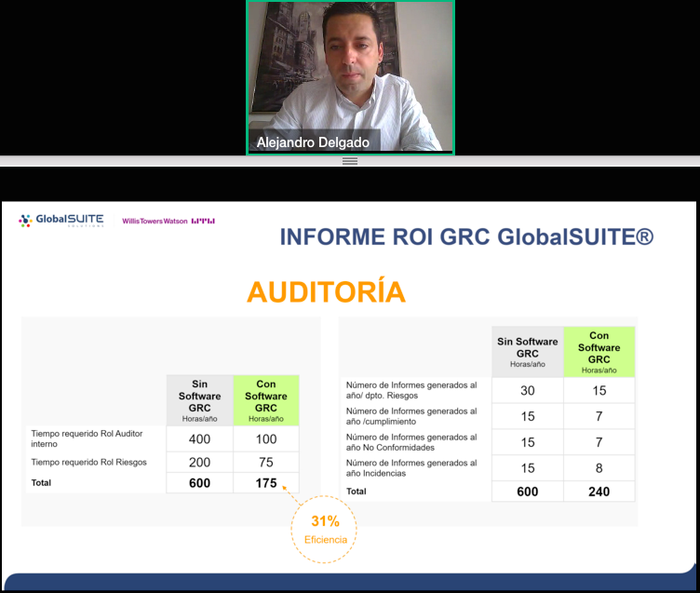
Task: Click the Informes año Incidencias label
Action: click(411, 468)
